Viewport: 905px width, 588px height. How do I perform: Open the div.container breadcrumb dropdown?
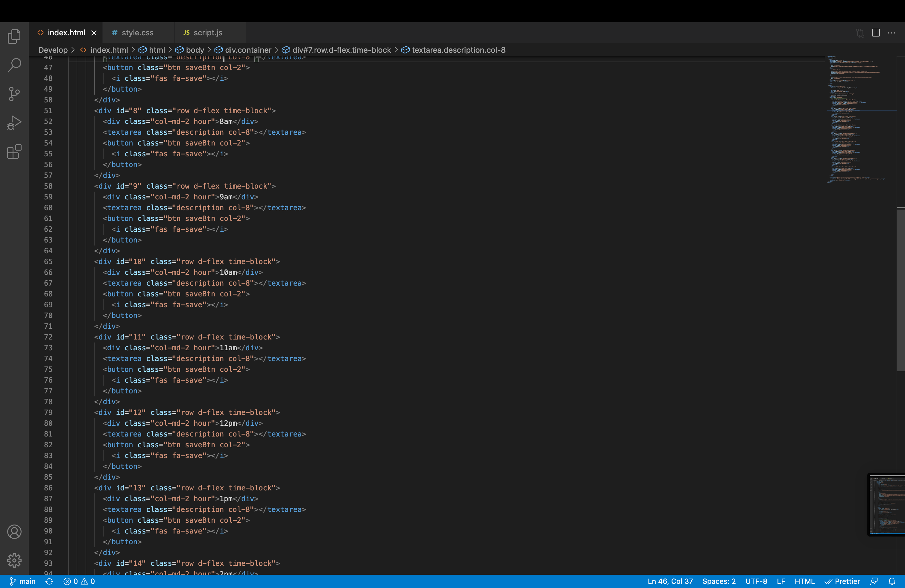248,50
